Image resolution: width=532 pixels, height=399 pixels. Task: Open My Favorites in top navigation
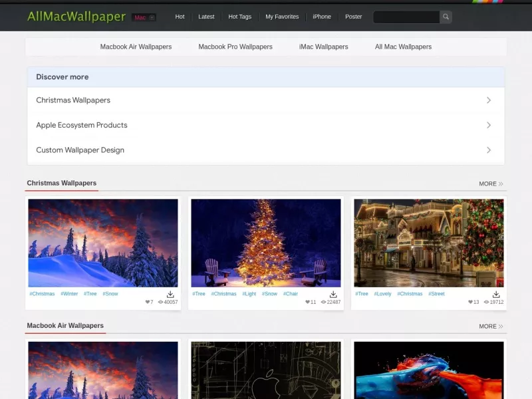pyautogui.click(x=282, y=17)
